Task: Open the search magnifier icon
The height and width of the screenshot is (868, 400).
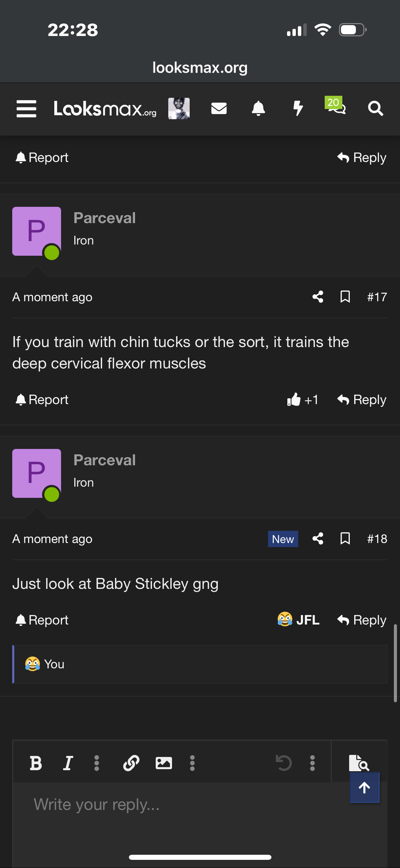Action: pos(376,109)
